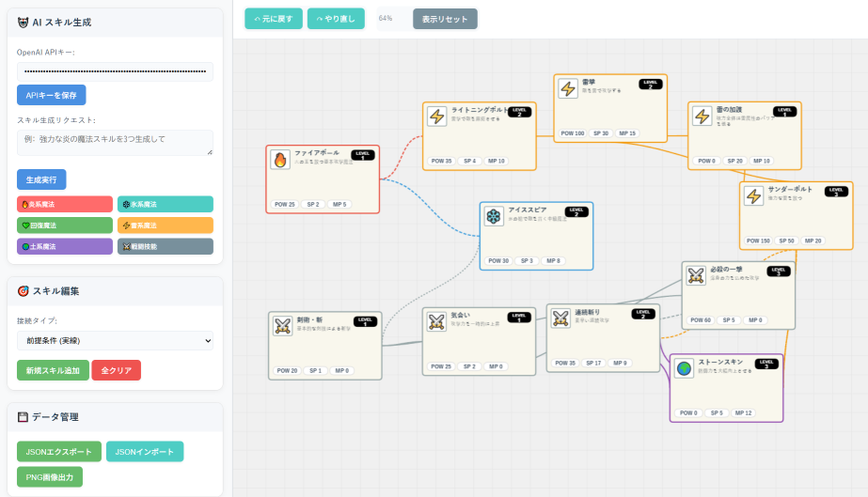The width and height of the screenshot is (868, 497).
Task: Select the teal 氷系魔法 category tag
Action: [x=165, y=204]
